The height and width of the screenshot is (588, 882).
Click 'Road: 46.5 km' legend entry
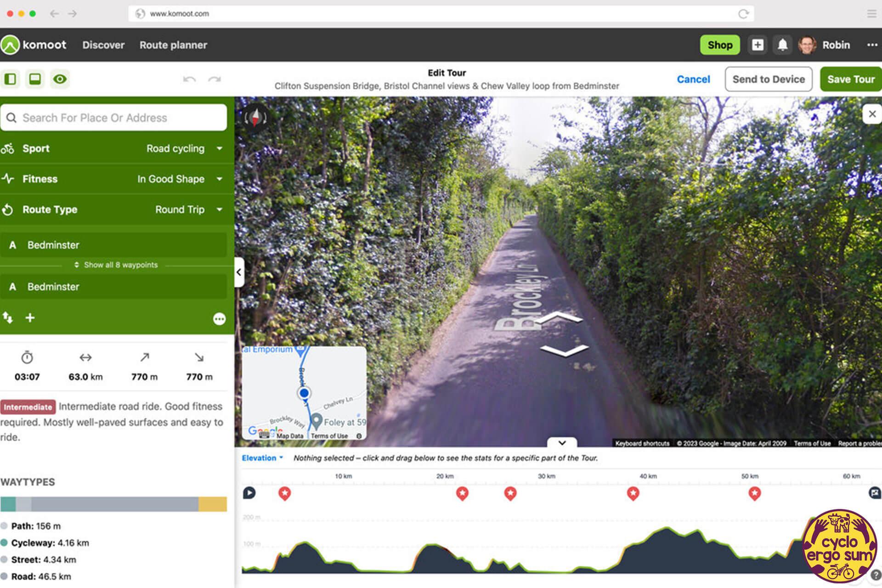pos(36,577)
